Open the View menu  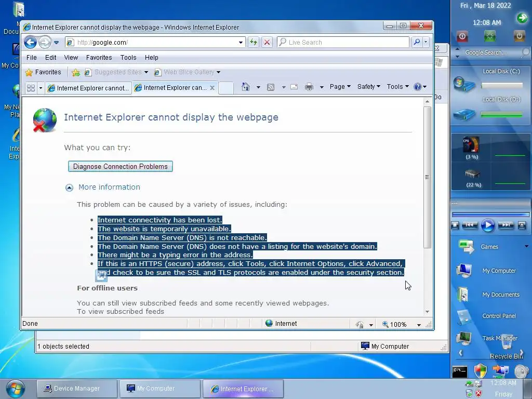pyautogui.click(x=71, y=58)
